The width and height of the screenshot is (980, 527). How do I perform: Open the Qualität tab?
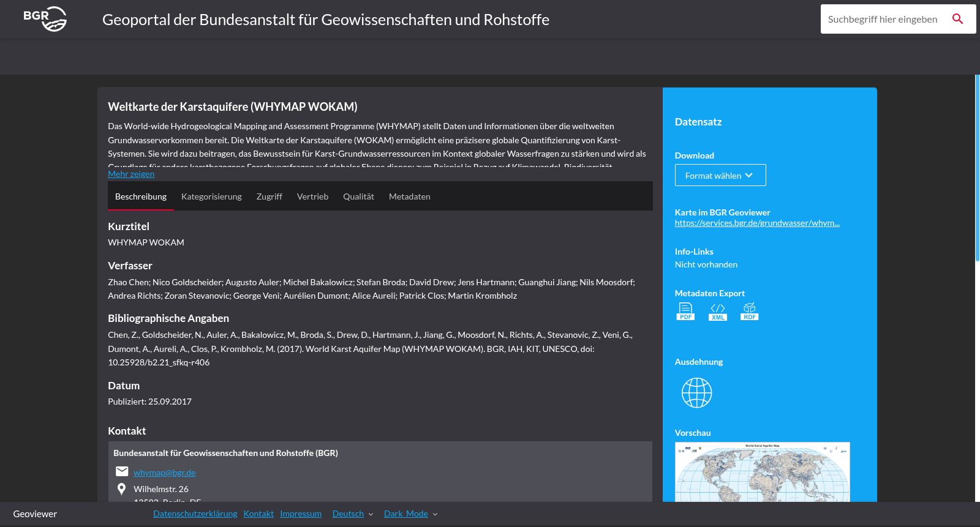[358, 196]
